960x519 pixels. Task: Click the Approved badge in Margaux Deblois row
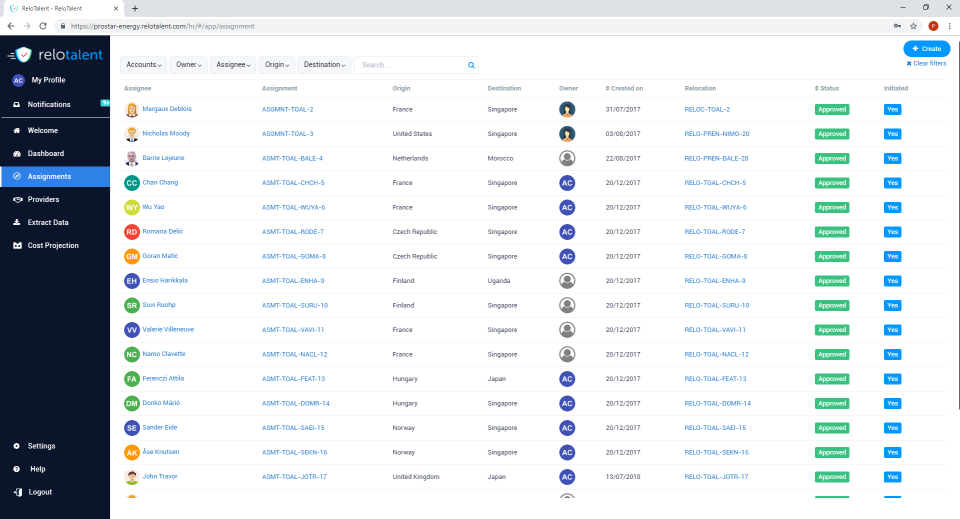coord(832,110)
